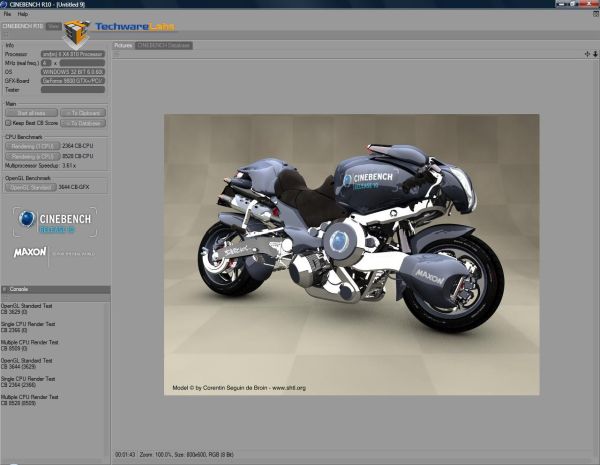Click the Cinebench app icon in title bar

pos(3,4)
